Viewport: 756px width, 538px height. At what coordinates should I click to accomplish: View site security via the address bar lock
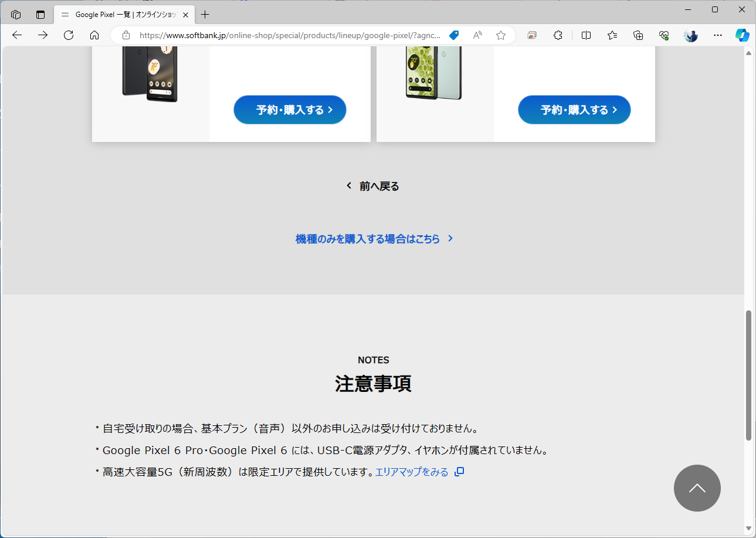click(126, 35)
